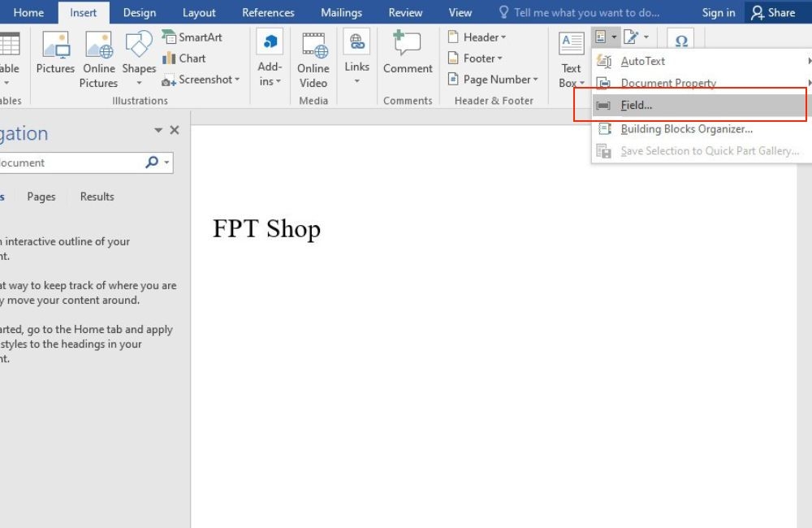The height and width of the screenshot is (528, 812).
Task: Switch to the Layout tab
Action: pos(199,12)
